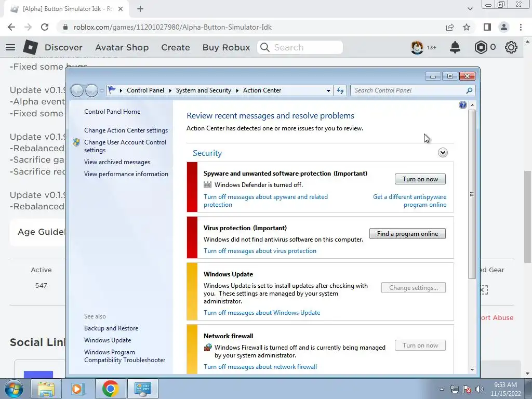Click Change settings for Windows Update
This screenshot has width=532, height=399.
(x=413, y=288)
